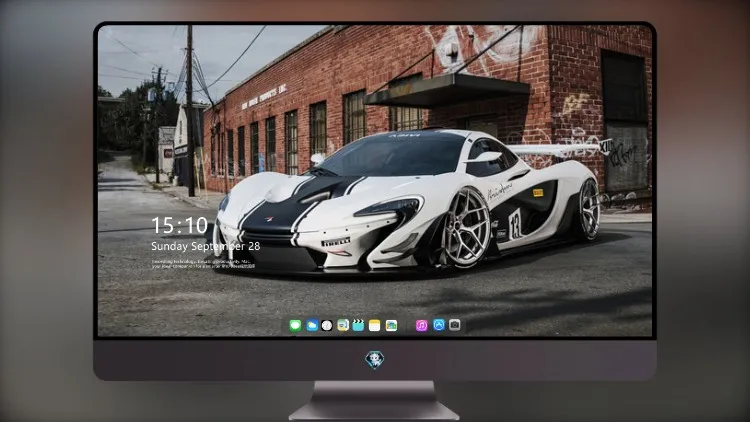This screenshot has height=422, width=750.
Task: Click the logo on the monitor chin
Action: click(x=375, y=360)
